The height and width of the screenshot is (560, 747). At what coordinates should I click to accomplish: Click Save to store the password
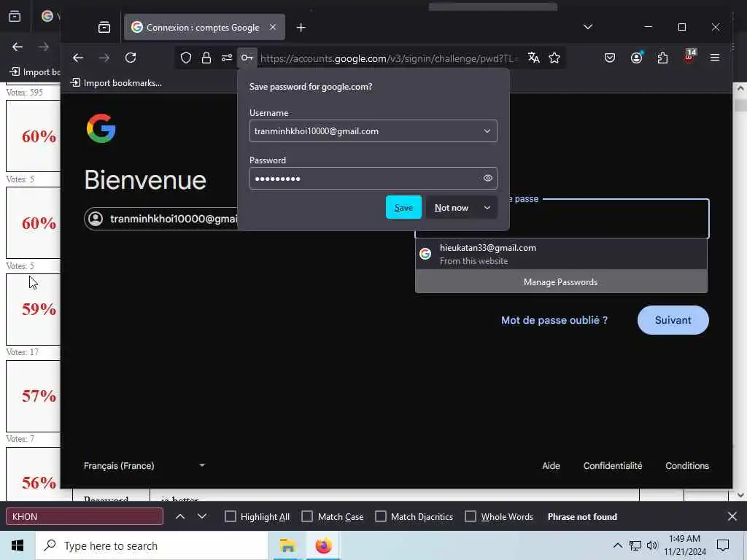coord(403,208)
